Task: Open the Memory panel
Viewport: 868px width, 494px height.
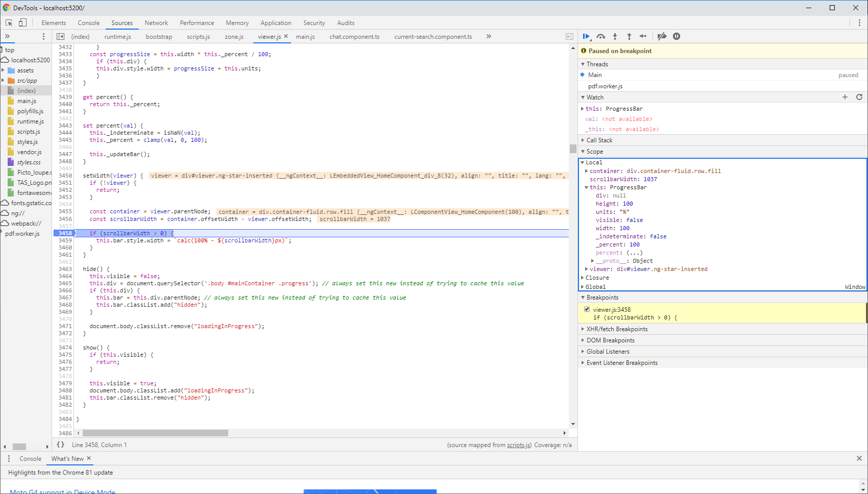Action: click(x=237, y=23)
